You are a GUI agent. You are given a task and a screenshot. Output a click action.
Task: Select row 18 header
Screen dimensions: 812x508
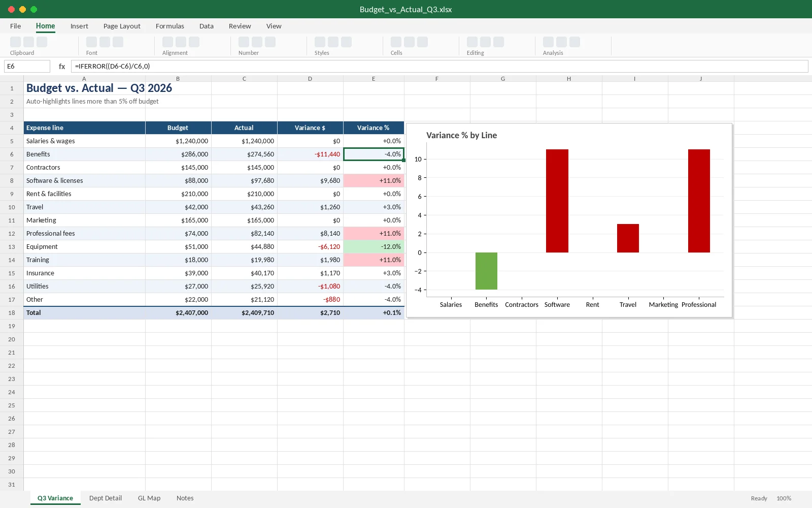click(x=12, y=312)
